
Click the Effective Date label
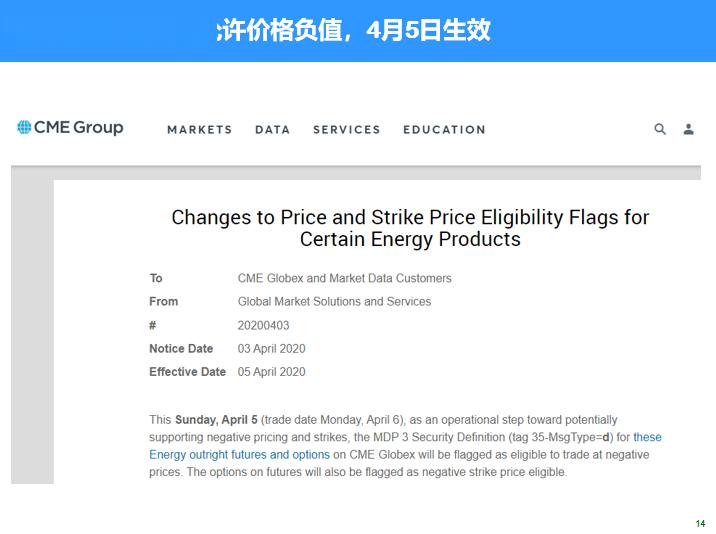[x=187, y=372]
